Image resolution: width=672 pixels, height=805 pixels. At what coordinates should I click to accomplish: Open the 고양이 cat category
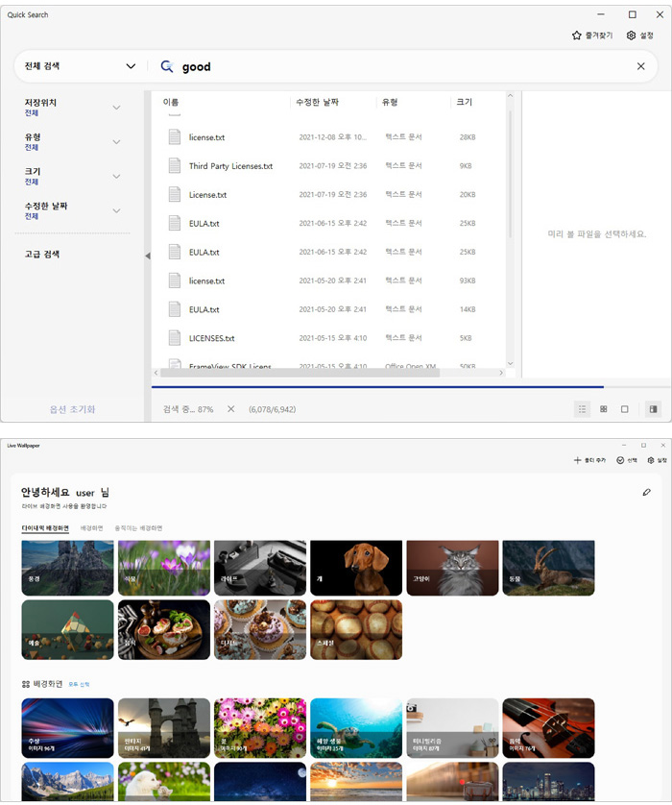[x=452, y=568]
